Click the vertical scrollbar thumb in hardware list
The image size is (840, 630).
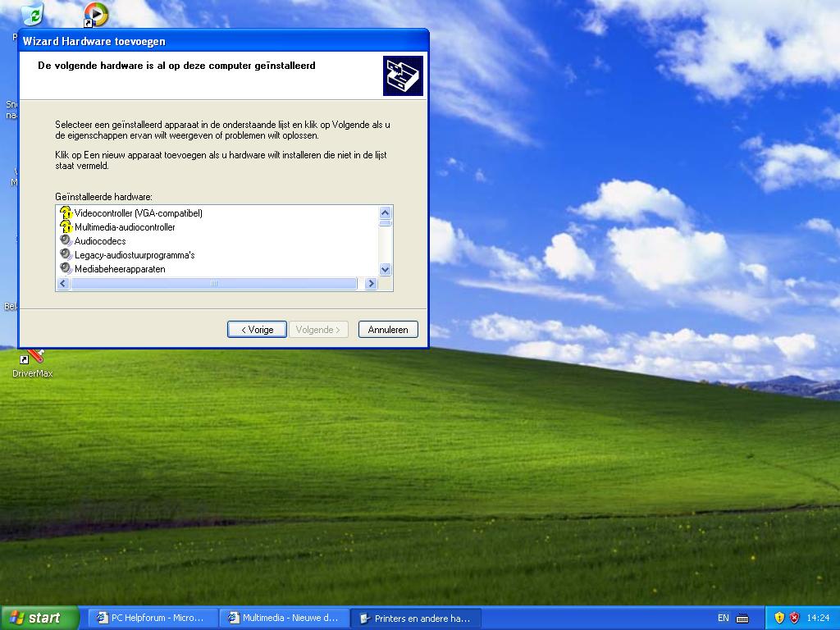386,223
